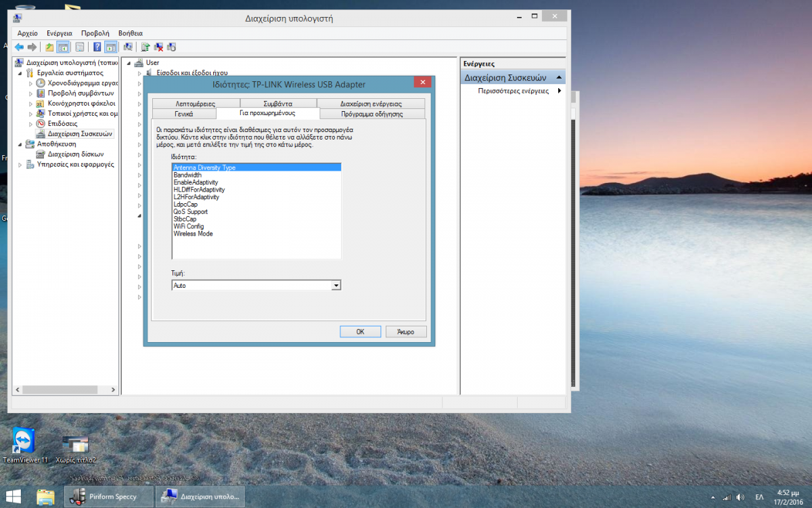Open File Explorer from the taskbar
This screenshot has width=812, height=508.
tap(45, 496)
